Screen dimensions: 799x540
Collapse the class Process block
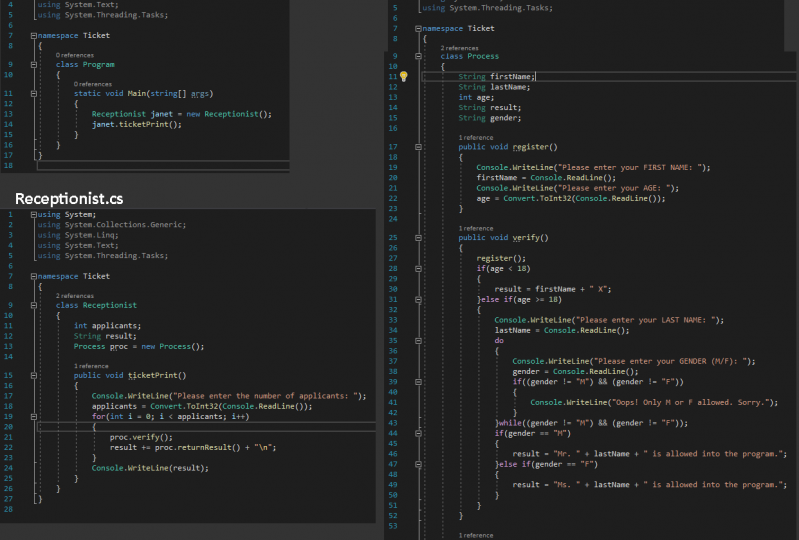[418, 57]
